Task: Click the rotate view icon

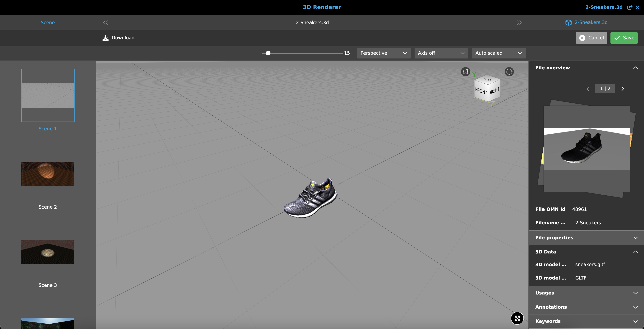Action: pos(509,72)
